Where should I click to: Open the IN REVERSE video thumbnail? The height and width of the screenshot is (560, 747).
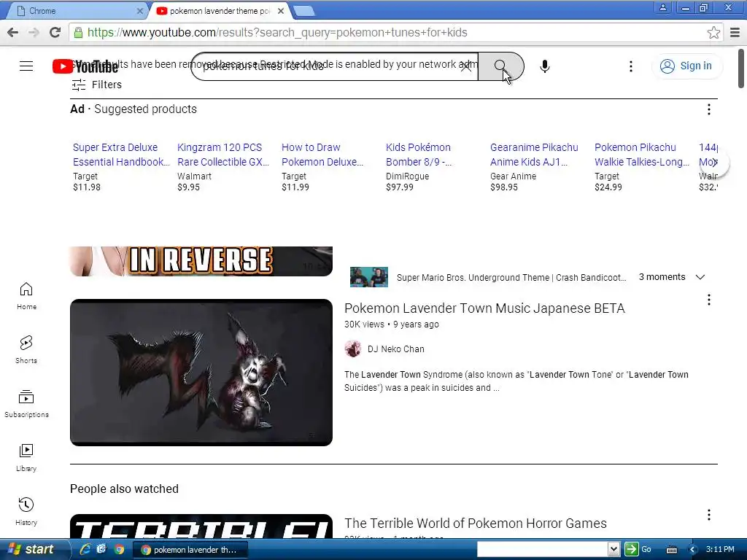coord(201,261)
